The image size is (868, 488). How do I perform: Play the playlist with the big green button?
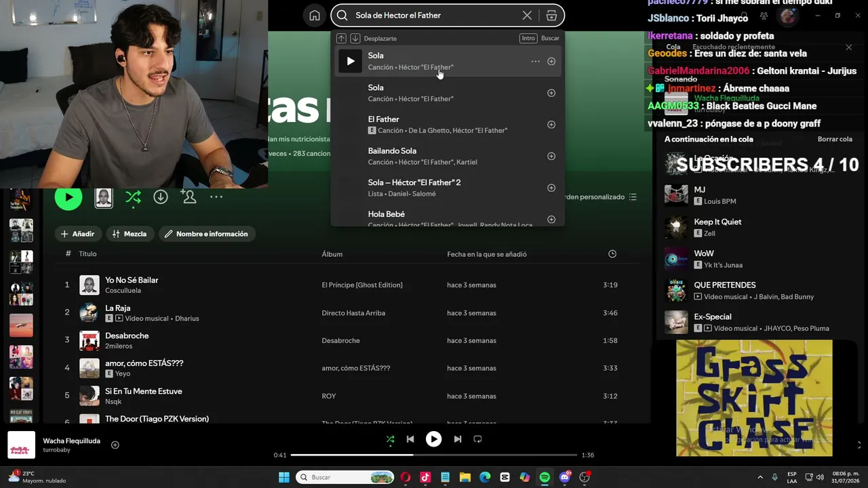68,197
